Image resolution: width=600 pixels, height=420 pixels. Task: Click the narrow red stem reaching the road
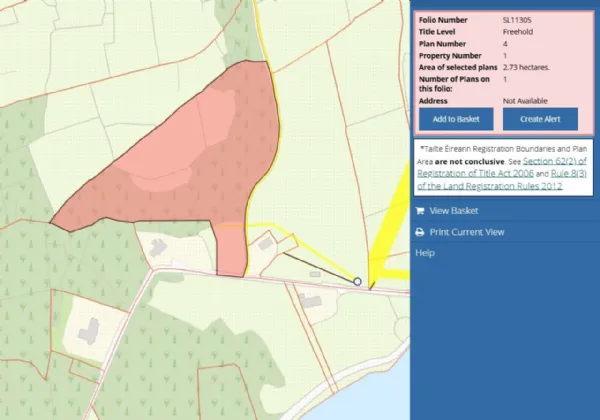[x=230, y=250]
